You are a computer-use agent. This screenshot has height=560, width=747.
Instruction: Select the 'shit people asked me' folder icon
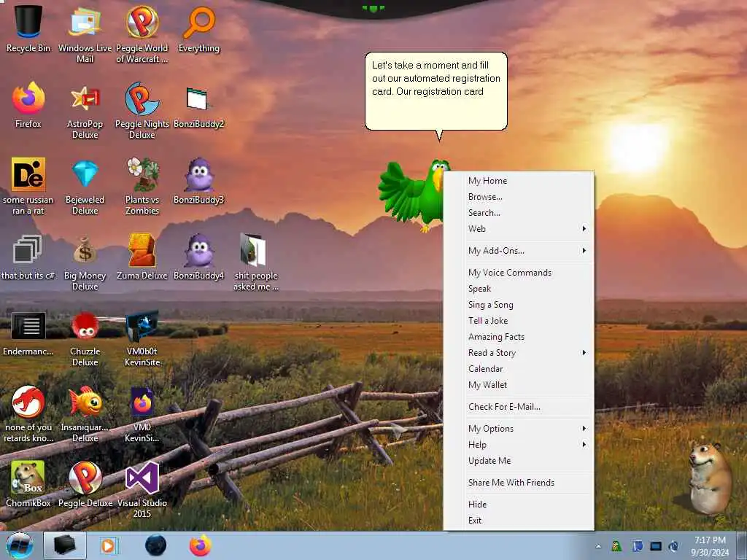point(256,262)
